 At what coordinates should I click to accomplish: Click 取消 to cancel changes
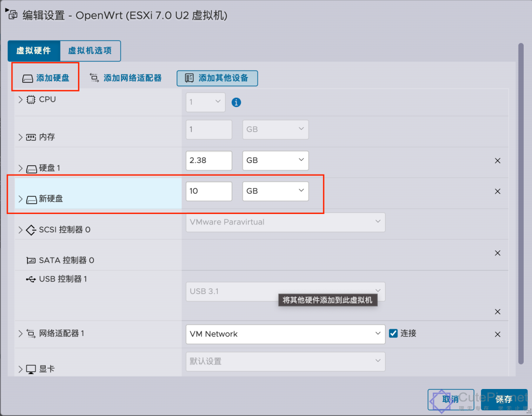coord(451,399)
